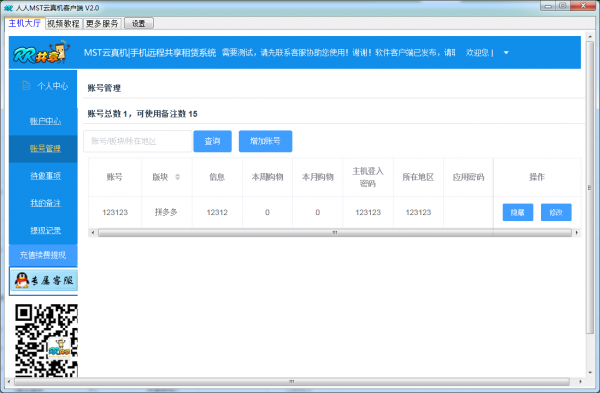
Task: Click the 设置 button
Action: 139,24
